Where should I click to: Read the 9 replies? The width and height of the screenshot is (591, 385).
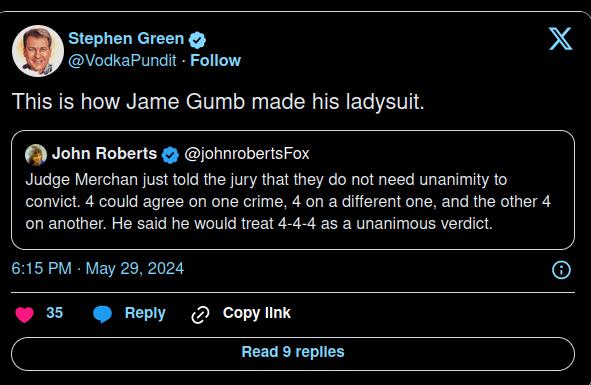293,354
